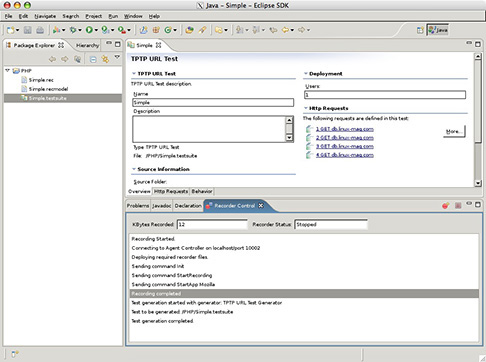Close the Recorder Control tab
Screen dimensions: 486x362
[261, 205]
